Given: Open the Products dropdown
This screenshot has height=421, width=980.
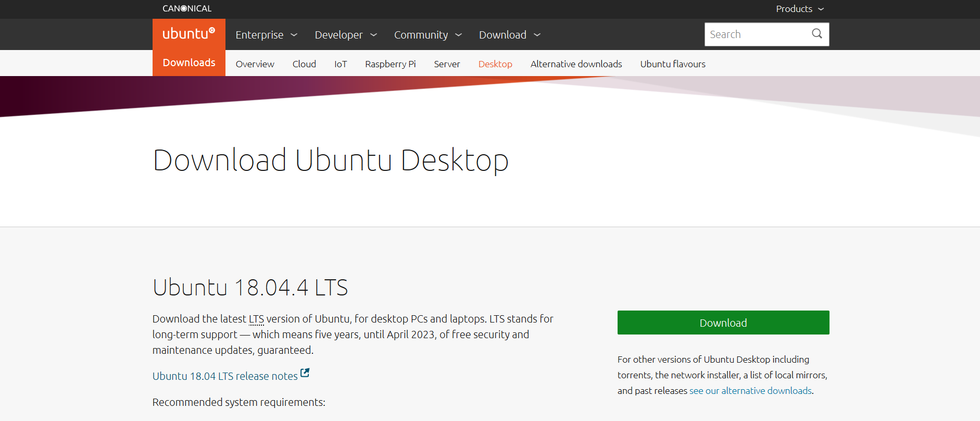Looking at the screenshot, I should [x=800, y=9].
